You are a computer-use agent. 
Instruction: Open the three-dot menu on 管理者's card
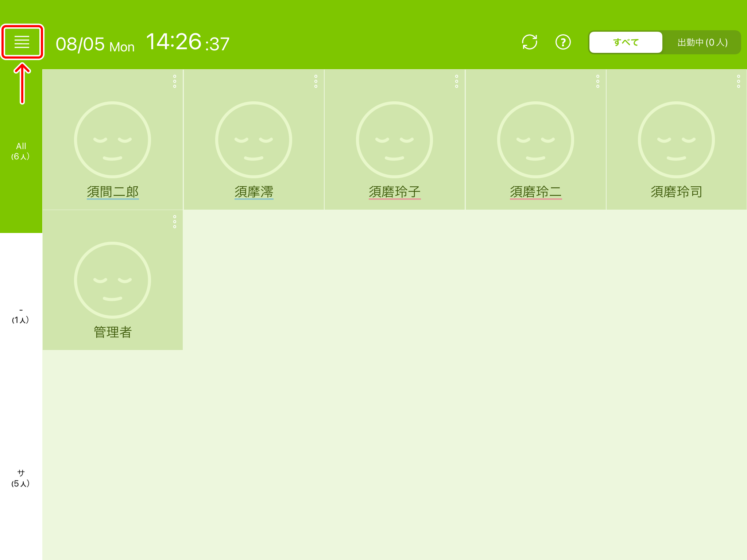pyautogui.click(x=174, y=221)
